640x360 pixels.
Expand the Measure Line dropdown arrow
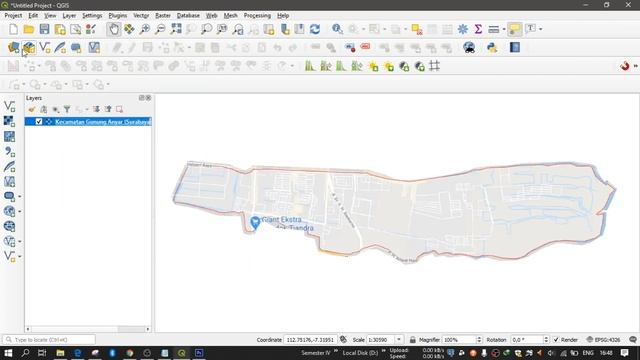click(504, 29)
